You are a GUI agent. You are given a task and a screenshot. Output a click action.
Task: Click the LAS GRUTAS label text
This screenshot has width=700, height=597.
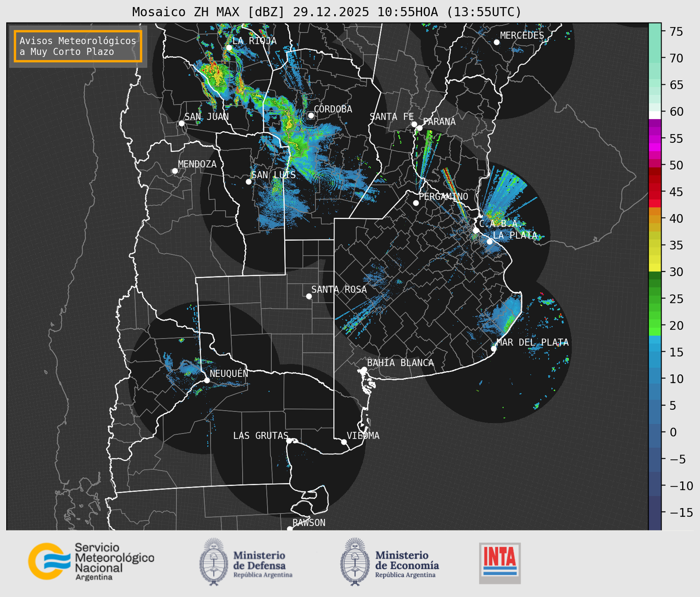[261, 436]
